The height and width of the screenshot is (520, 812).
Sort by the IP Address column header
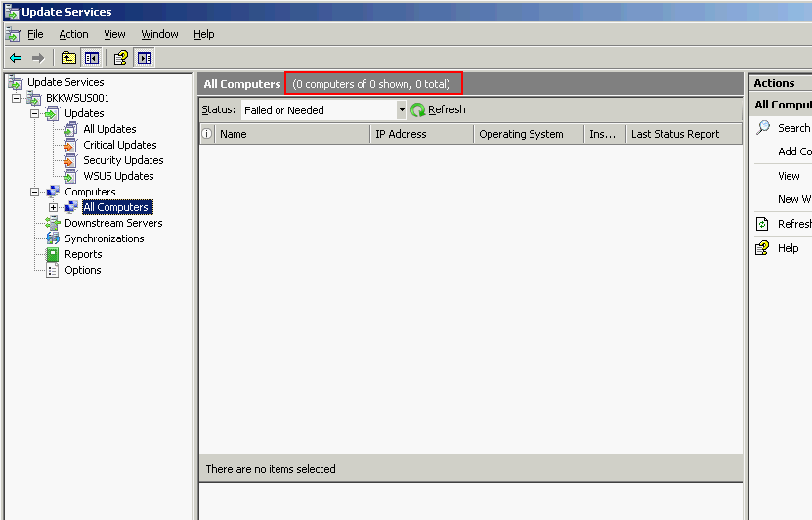[422, 134]
